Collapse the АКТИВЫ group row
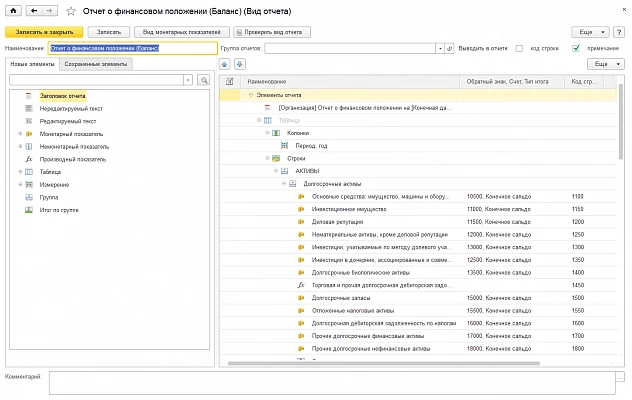The width and height of the screenshot is (632, 400). pos(276,171)
